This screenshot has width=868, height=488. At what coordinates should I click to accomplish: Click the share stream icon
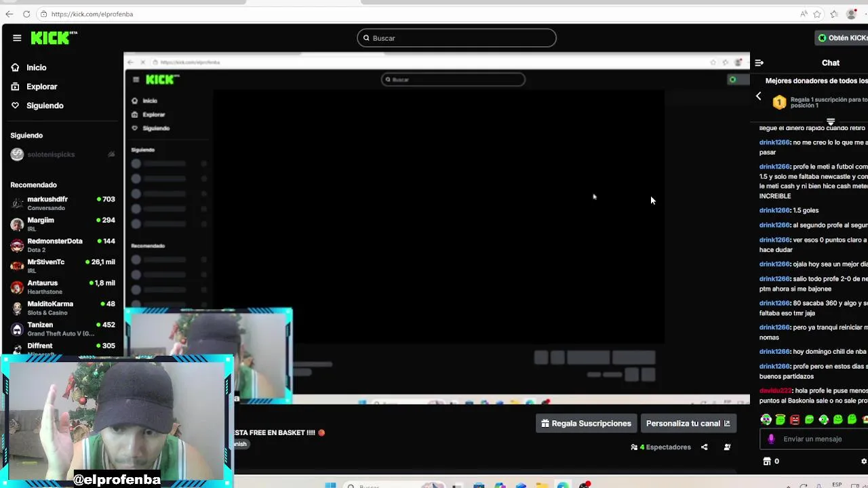pos(704,447)
